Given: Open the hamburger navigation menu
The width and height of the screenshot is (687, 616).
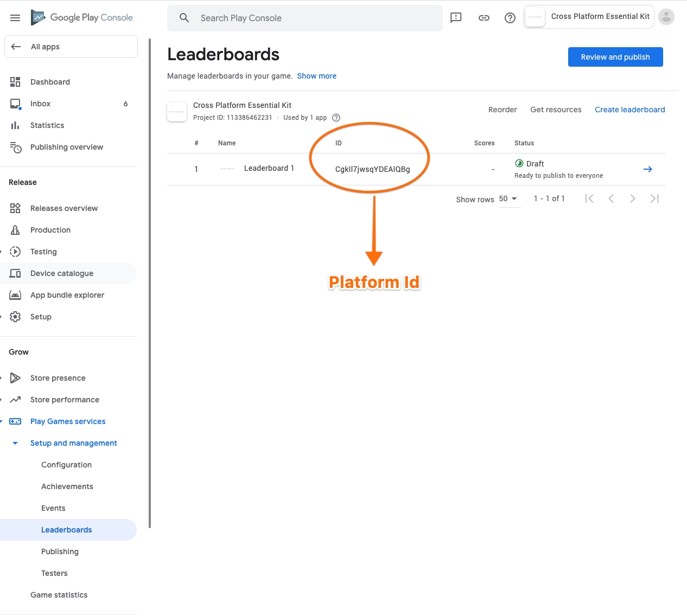Looking at the screenshot, I should [15, 18].
